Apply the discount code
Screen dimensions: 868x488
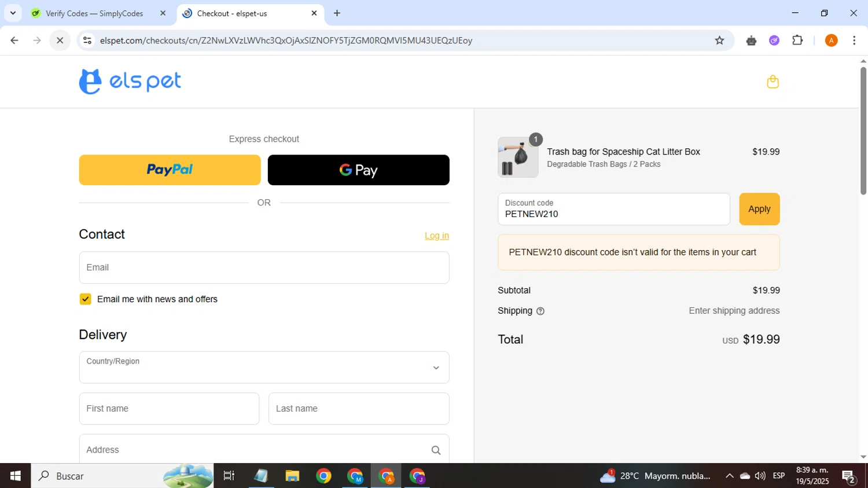pyautogui.click(x=759, y=209)
